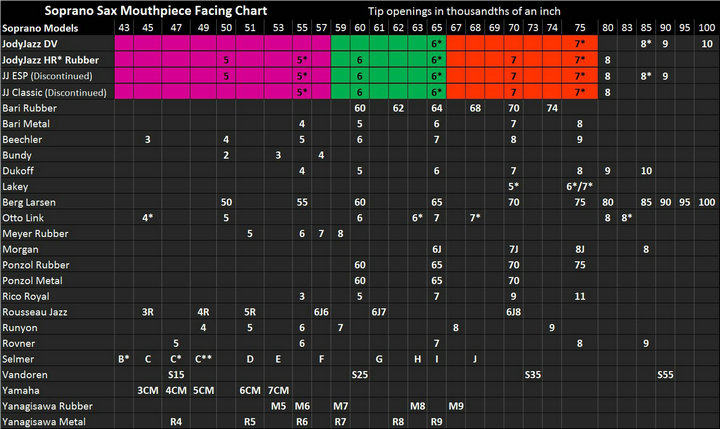Select the "3" cell in Beechler row
The width and height of the screenshot is (720, 429).
click(x=147, y=140)
